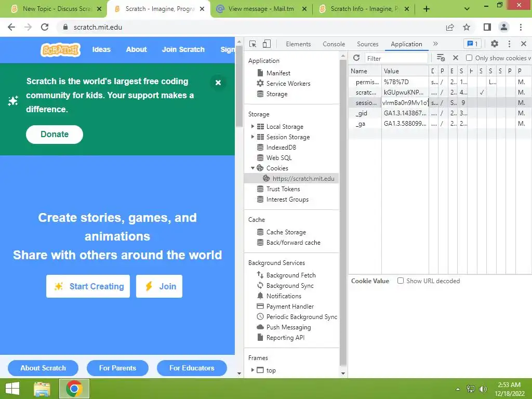This screenshot has height=399, width=532.
Task: Toggle the device toolbar icon
Action: pos(267,44)
